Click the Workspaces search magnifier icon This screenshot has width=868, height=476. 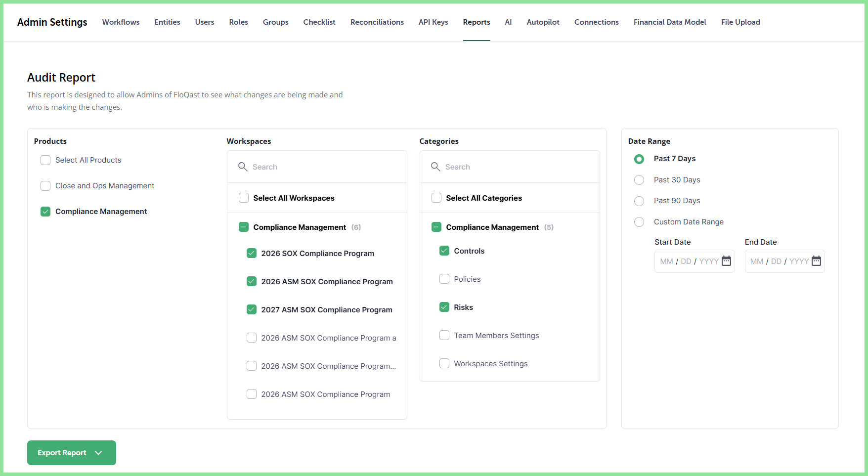pos(243,167)
